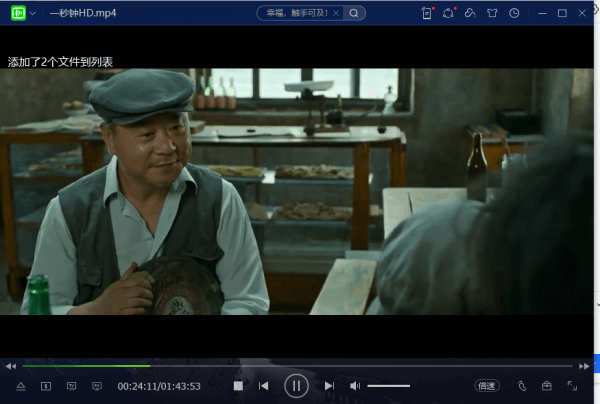Open playback history clock icon
This screenshot has width=600, height=404.
tap(514, 13)
